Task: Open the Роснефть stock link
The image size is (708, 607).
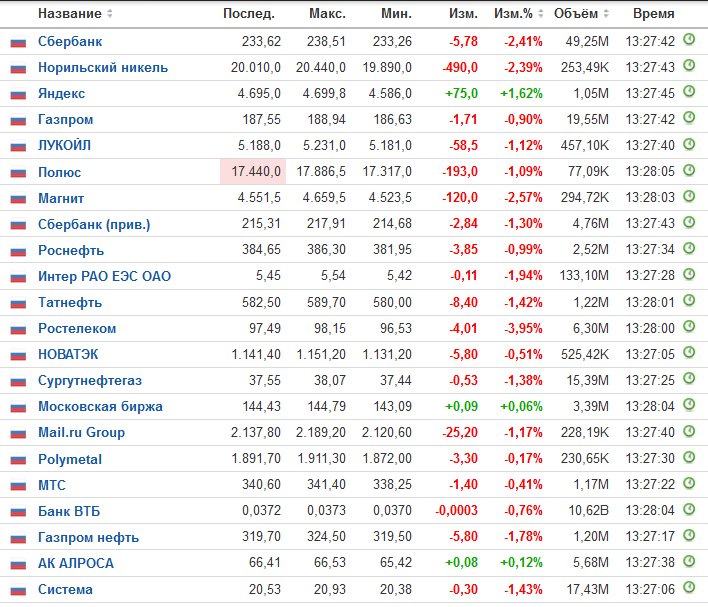Action: [x=71, y=250]
